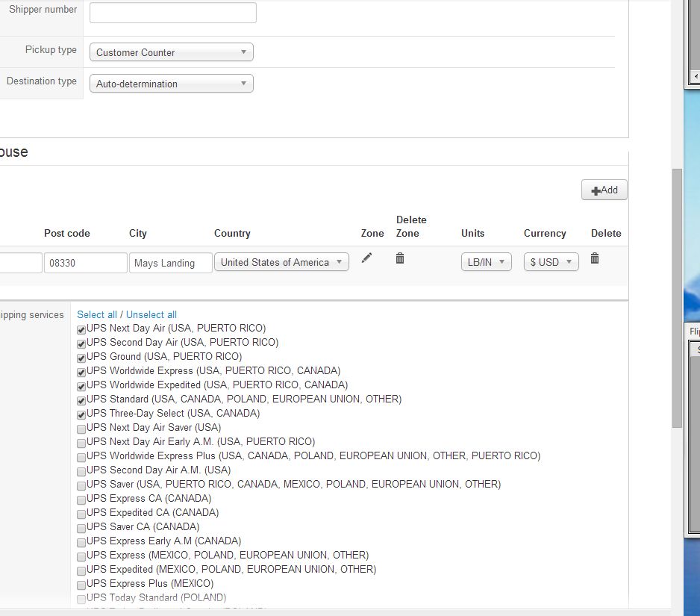Check UPS Express (MEXICO, POLAND, EUROPEAN UNION, OTHER)
700x616 pixels.
pyautogui.click(x=81, y=557)
